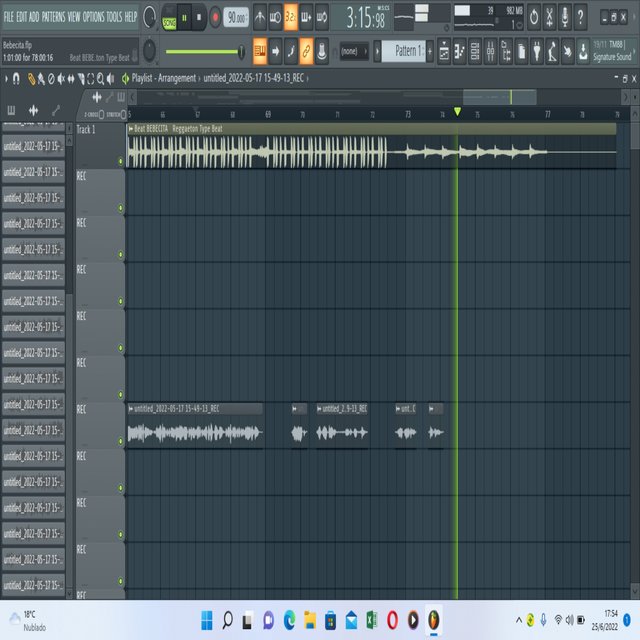The width and height of the screenshot is (640, 640).
Task: Select untitled_2022-05-17 15-49-13_REC audio clip
Action: click(195, 426)
